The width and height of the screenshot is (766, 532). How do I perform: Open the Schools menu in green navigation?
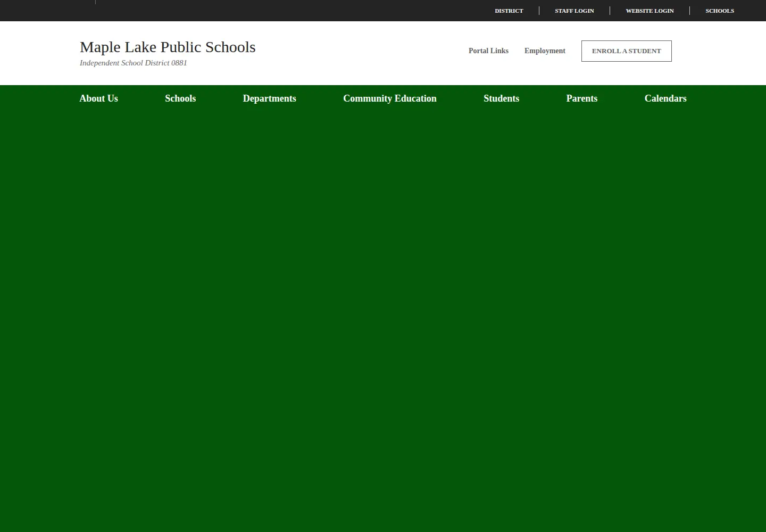pos(180,98)
